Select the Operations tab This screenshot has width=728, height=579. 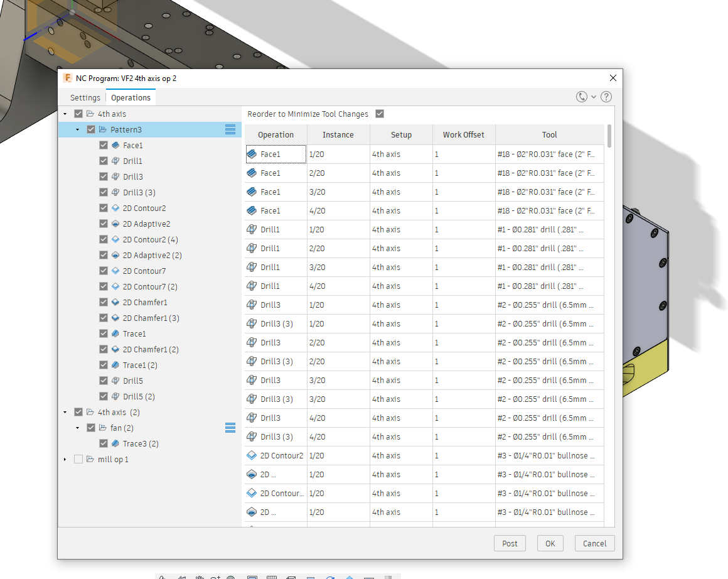(x=131, y=97)
